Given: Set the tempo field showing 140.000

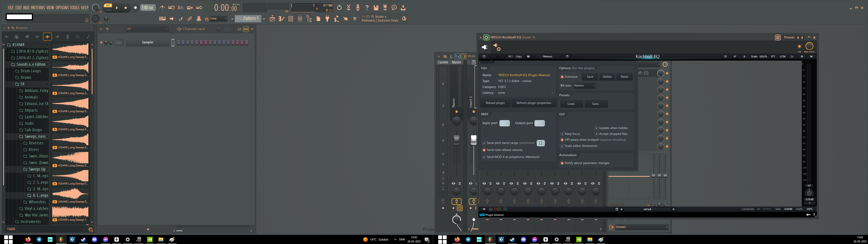Looking at the screenshot, I should click(x=148, y=7).
